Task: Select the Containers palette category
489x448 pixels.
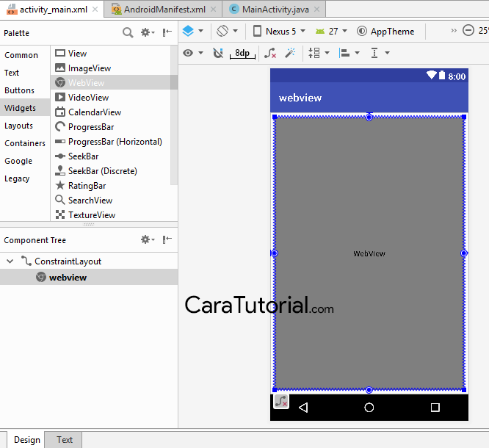Action: (x=25, y=143)
